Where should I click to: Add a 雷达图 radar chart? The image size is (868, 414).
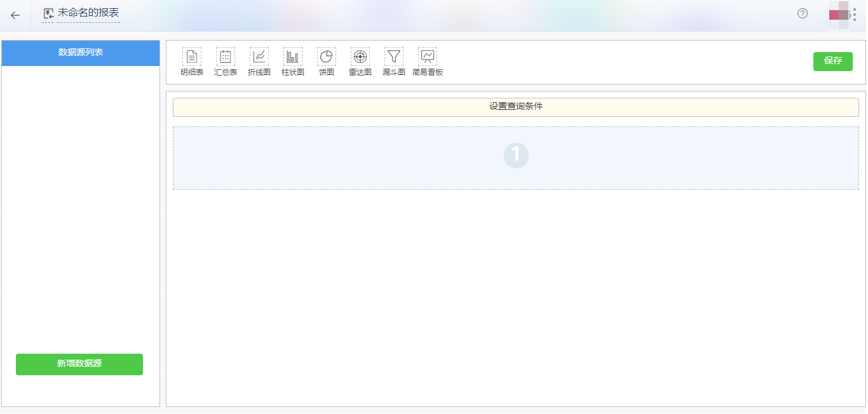360,60
